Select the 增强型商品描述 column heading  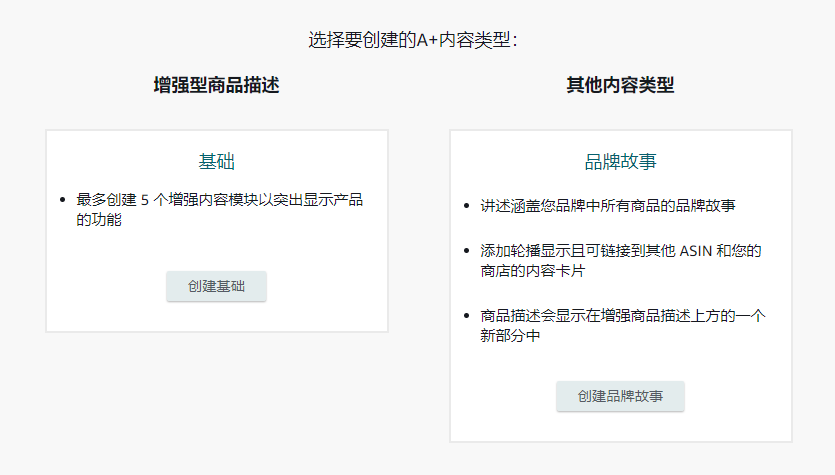[x=216, y=86]
